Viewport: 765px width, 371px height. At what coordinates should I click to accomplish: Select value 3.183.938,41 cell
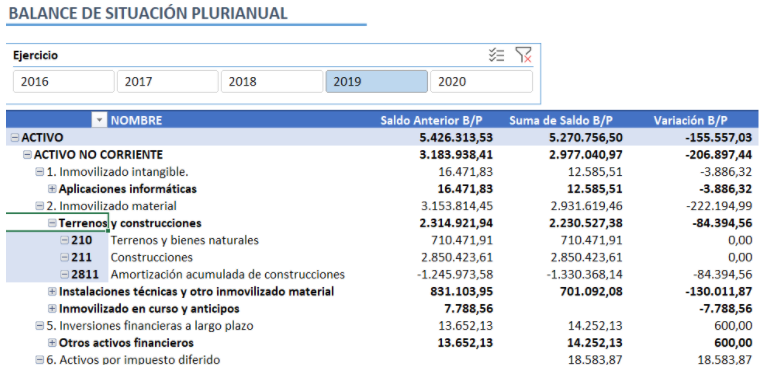(x=456, y=155)
